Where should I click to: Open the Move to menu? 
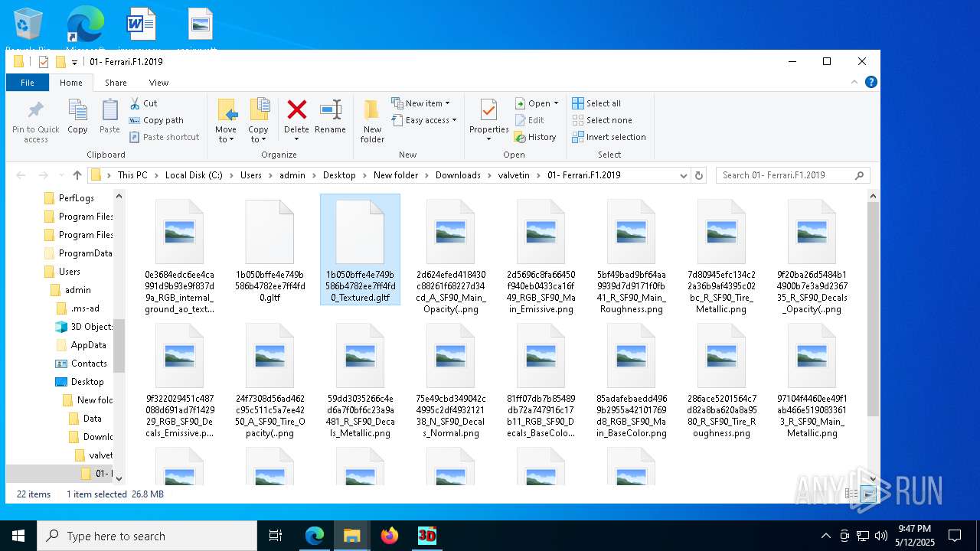click(x=226, y=121)
